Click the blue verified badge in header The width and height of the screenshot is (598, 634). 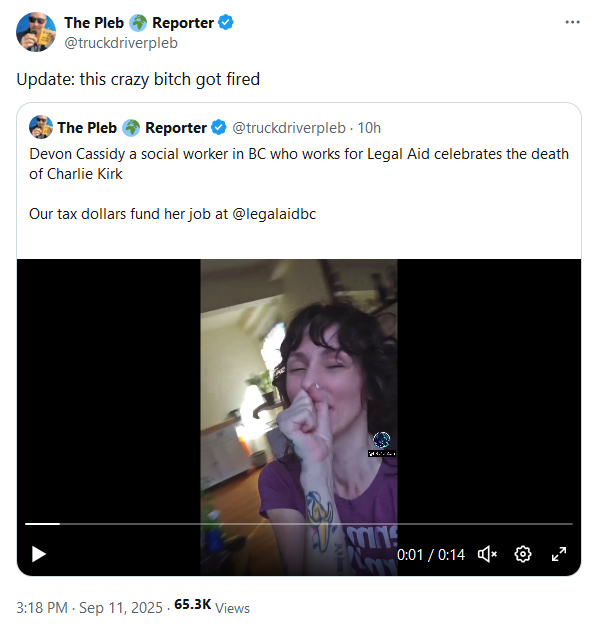point(226,22)
